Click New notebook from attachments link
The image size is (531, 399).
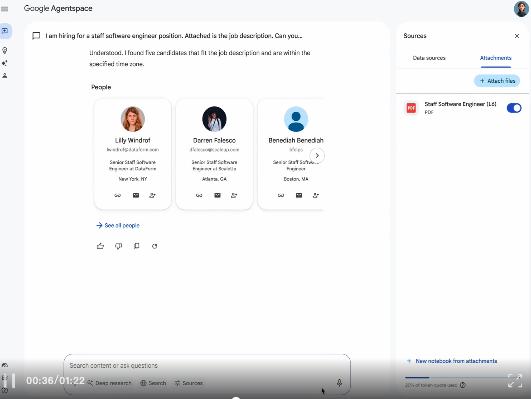coord(452,361)
